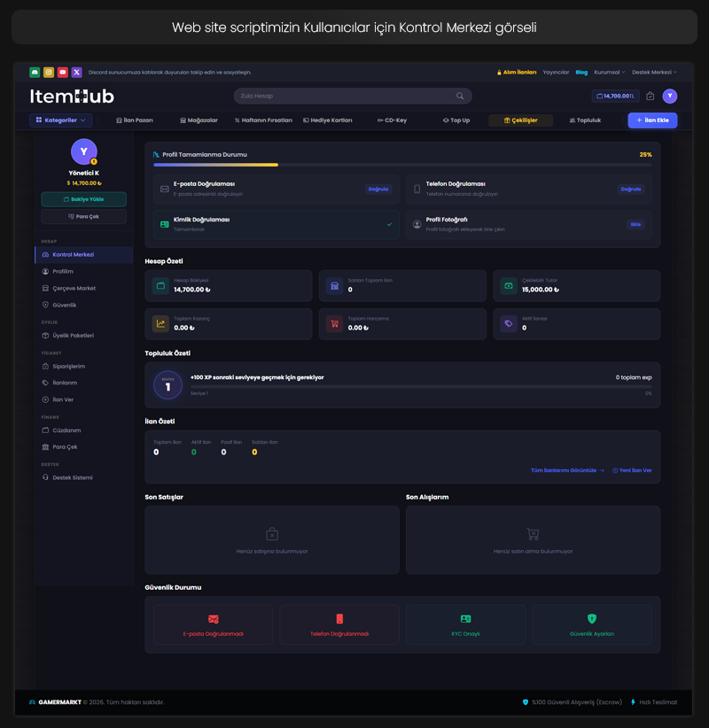Expand the Destek Merkezi dropdown
This screenshot has width=709, height=728.
pos(654,72)
